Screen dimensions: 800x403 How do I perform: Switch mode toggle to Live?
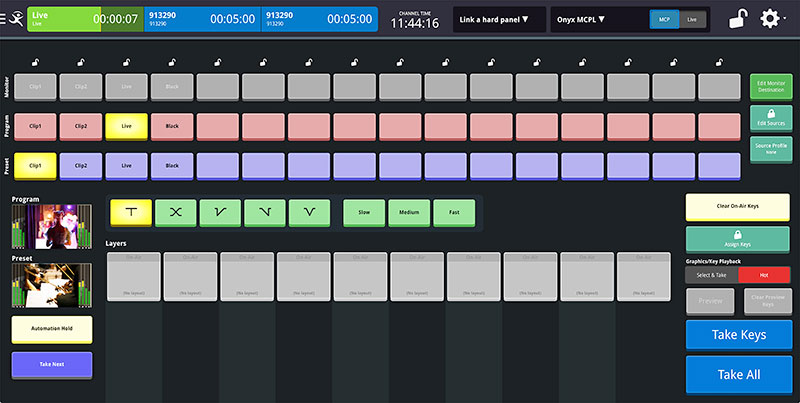coord(692,19)
